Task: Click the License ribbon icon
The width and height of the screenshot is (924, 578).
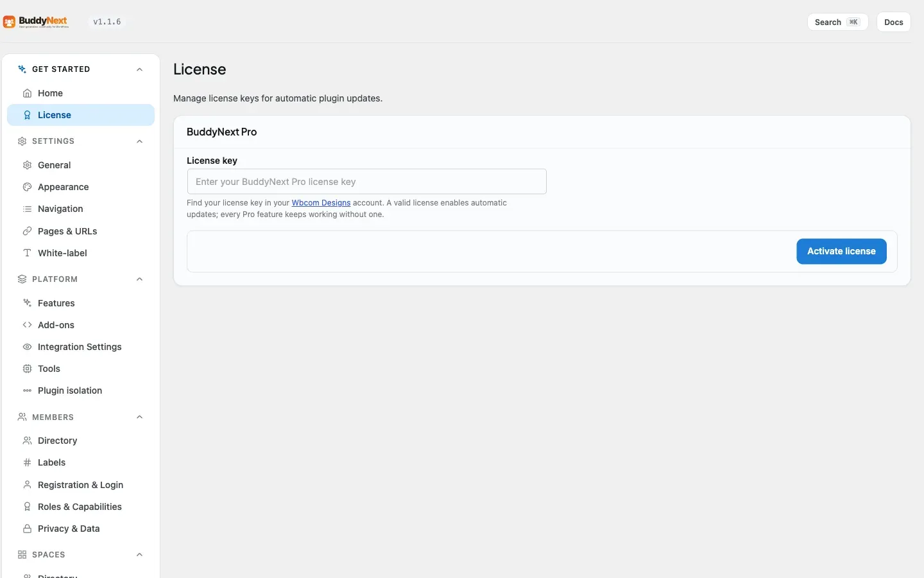Action: (x=27, y=115)
